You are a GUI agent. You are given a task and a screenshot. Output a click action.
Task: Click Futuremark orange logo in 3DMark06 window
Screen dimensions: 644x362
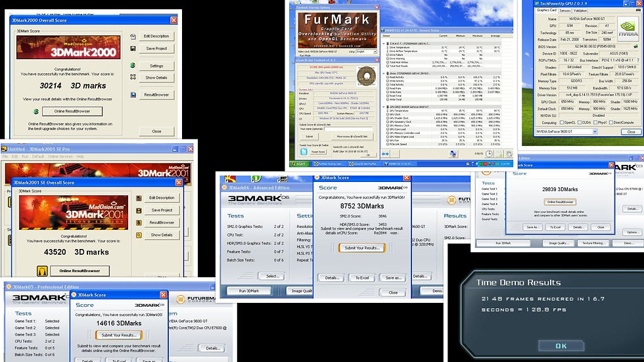pyautogui.click(x=451, y=200)
